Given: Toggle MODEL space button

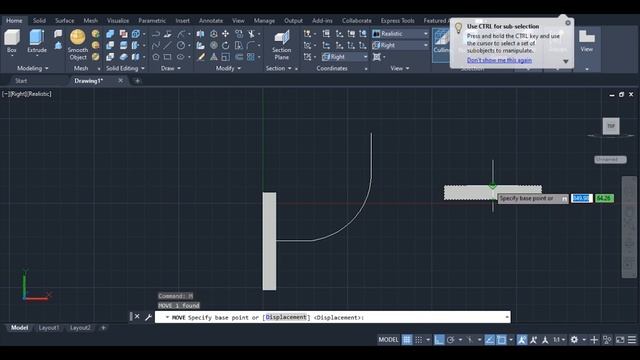Looking at the screenshot, I should point(388,340).
